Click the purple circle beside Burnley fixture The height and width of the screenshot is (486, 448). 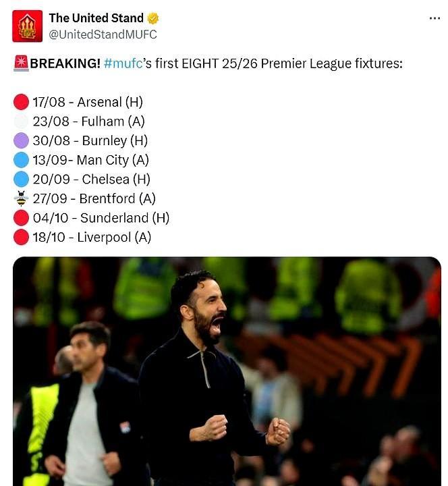[21, 140]
